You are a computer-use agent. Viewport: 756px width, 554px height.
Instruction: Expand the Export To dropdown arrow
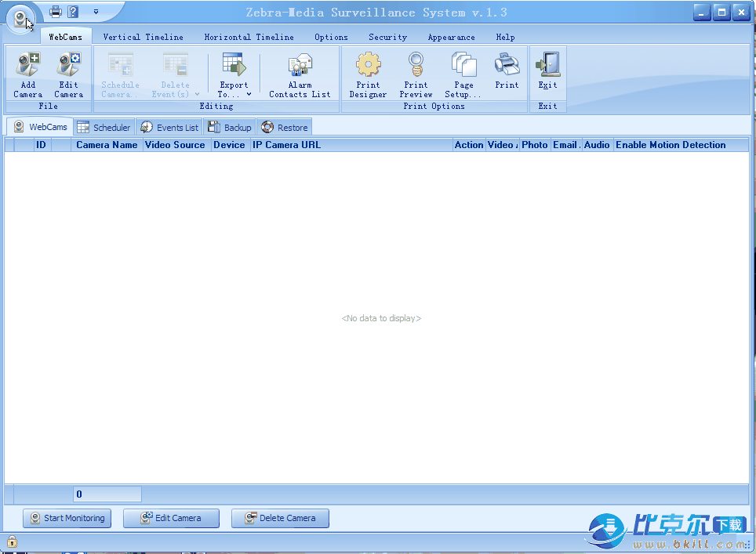(x=249, y=94)
